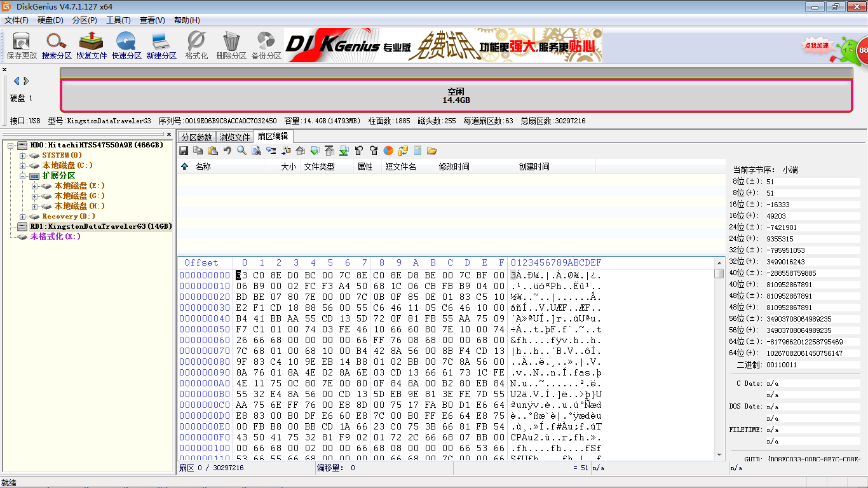Sort file list by 文件类型 column

(327, 166)
